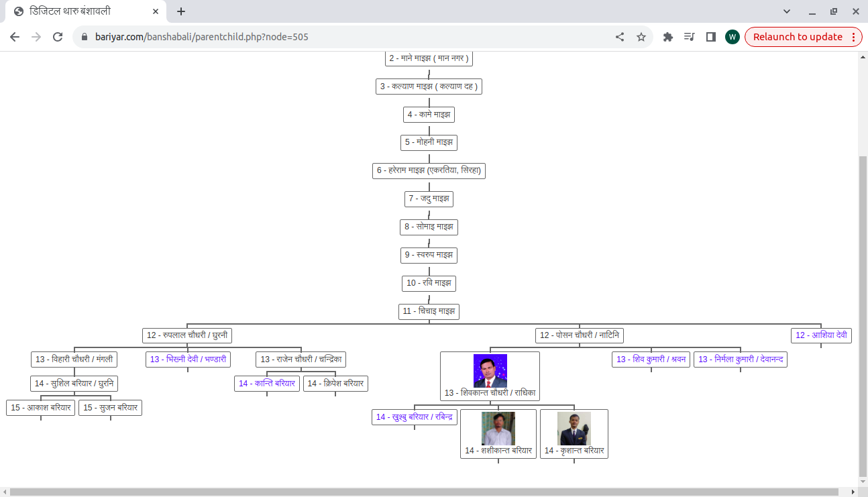Select node 15 - आकाश बरियार
868x497 pixels.
[x=41, y=408]
